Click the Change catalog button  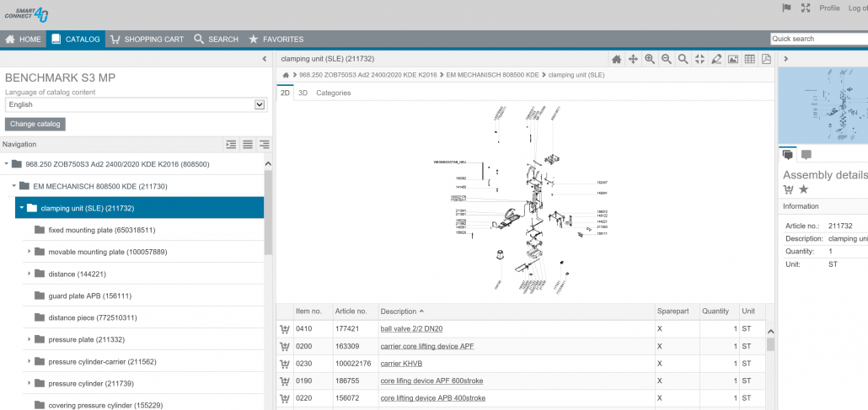[x=35, y=124]
